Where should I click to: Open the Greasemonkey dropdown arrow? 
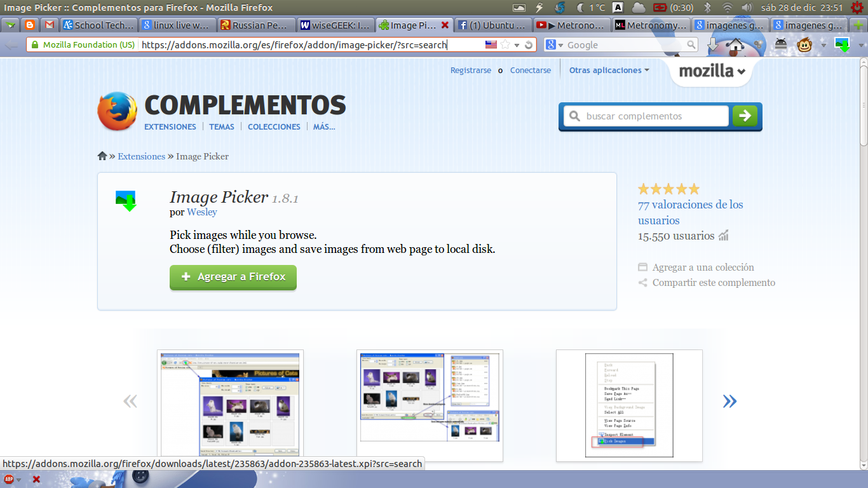(824, 45)
